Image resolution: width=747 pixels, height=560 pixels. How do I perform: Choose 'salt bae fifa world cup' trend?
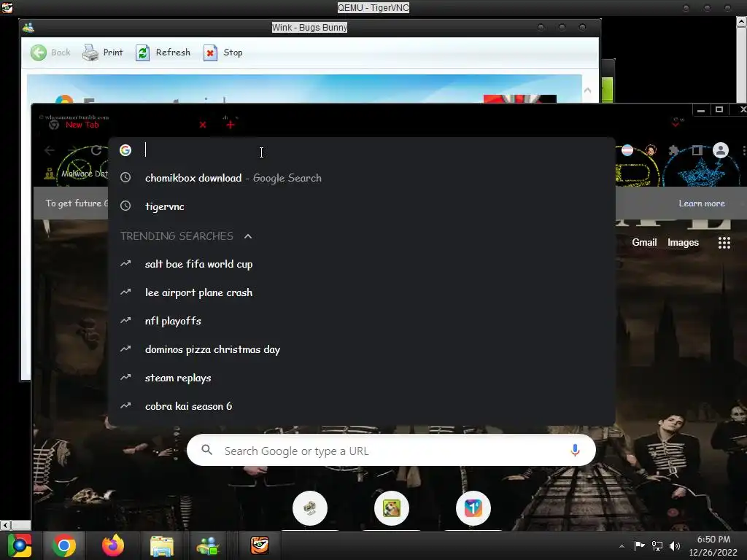click(x=362, y=264)
